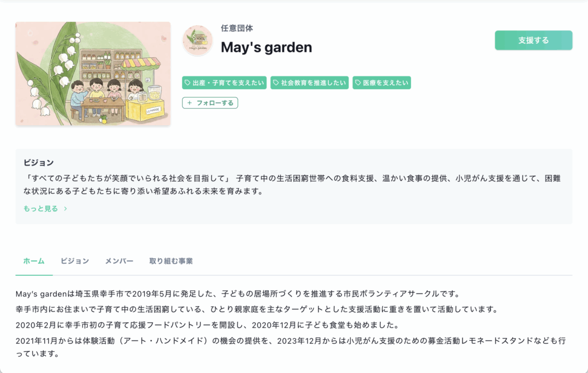The height and width of the screenshot is (373, 588).
Task: Select the 出産・子育てを支えたい tag
Action: (x=225, y=83)
